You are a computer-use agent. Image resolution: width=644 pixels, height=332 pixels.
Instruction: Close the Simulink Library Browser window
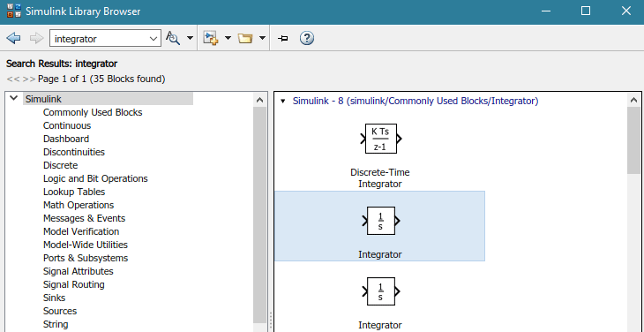click(626, 11)
